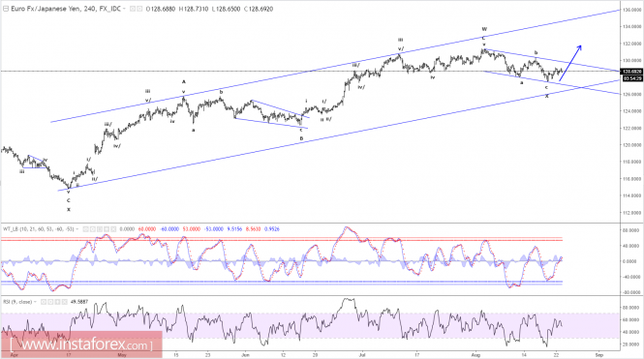644x359 pixels.
Task: Collapse the main chart legend box icon
Action: (x=6, y=9)
